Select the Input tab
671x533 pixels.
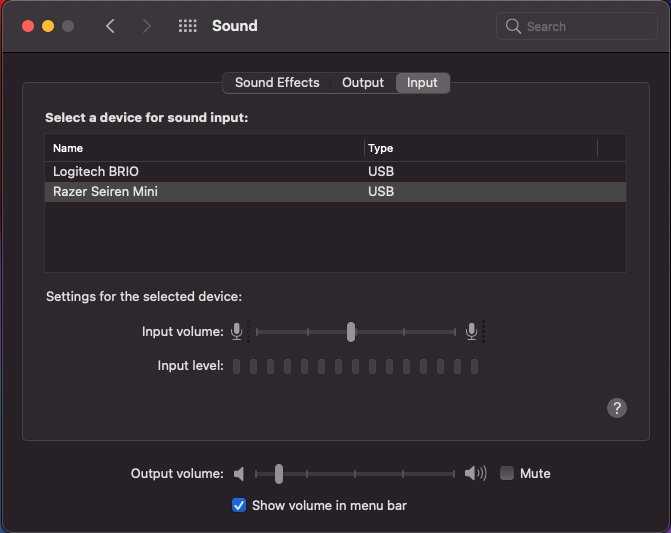point(422,83)
